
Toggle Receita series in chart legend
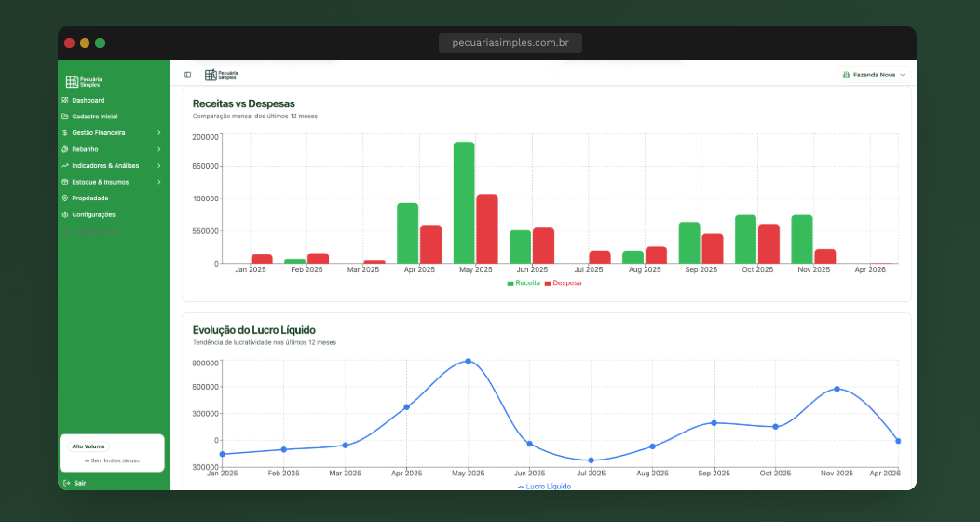coord(524,282)
